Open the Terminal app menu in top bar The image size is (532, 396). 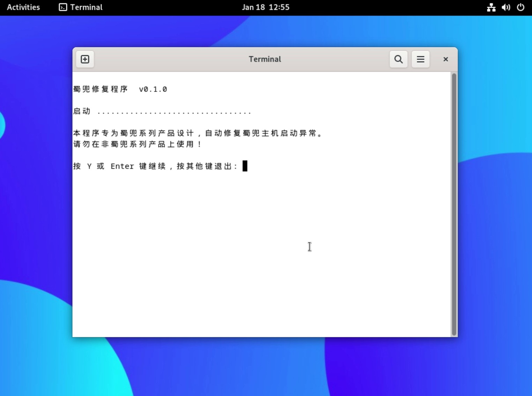[x=81, y=7]
